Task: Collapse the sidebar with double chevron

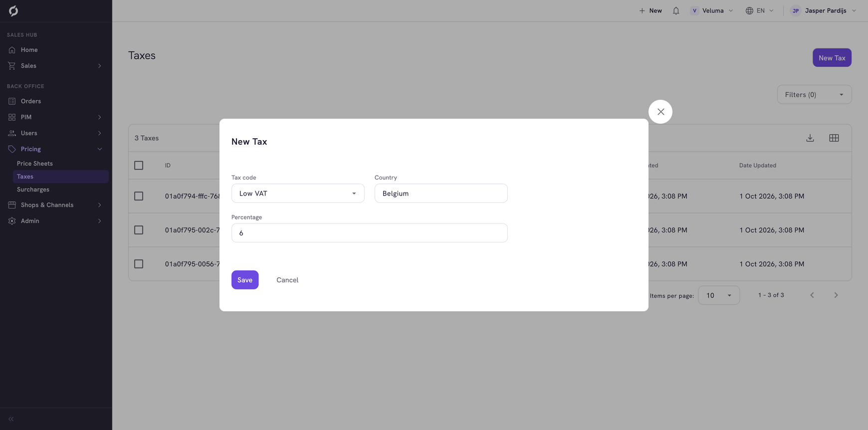Action: [x=11, y=419]
